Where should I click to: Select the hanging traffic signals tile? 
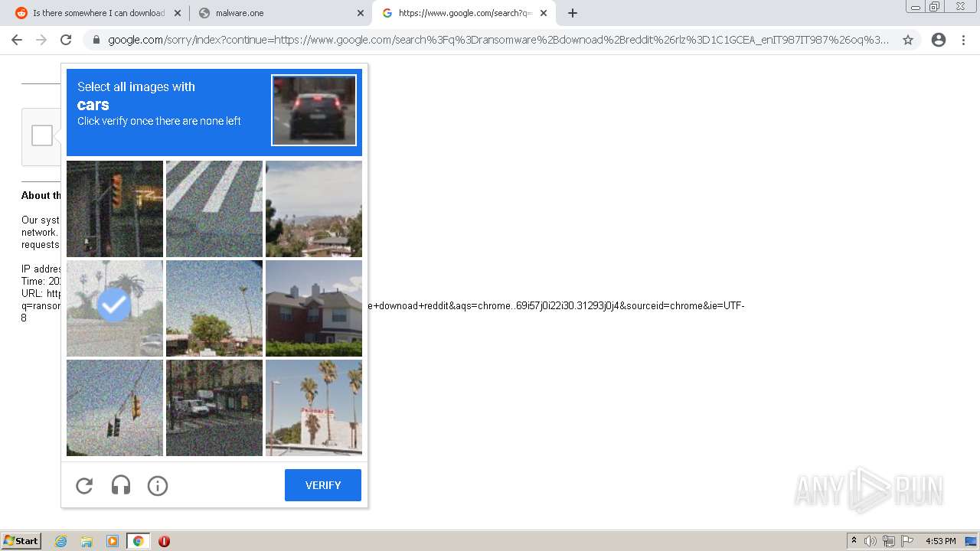pos(115,408)
